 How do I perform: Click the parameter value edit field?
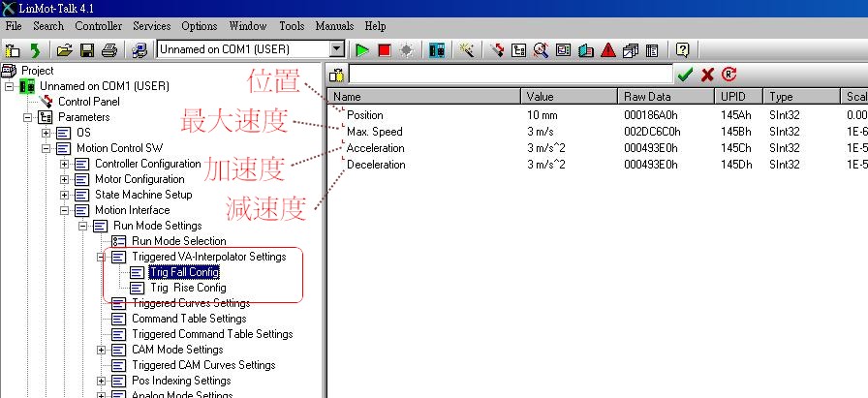coord(511,75)
